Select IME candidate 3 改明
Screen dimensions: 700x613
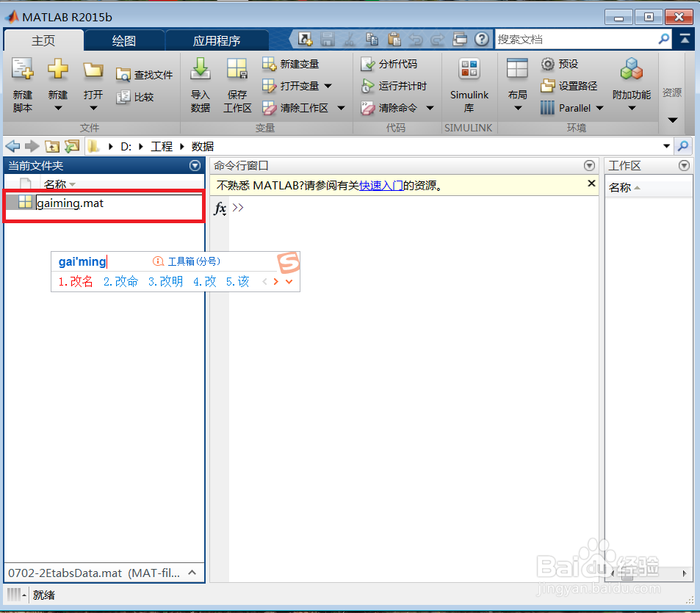pyautogui.click(x=165, y=281)
